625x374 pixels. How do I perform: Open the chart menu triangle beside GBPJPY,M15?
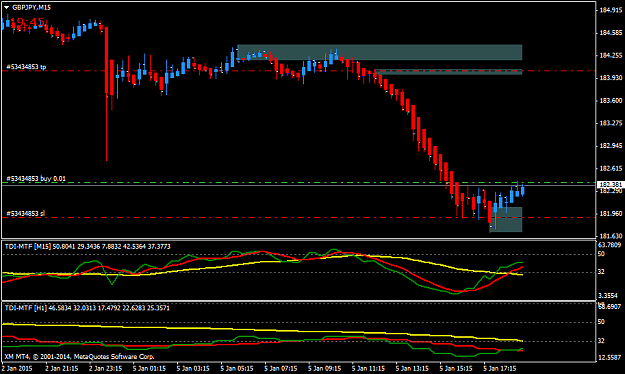(6, 7)
